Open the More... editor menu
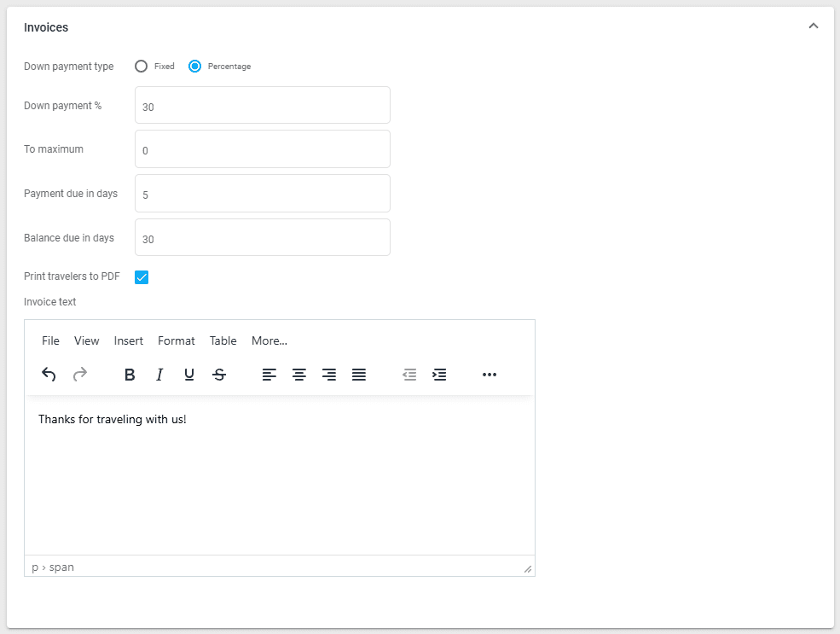840x634 pixels. [x=269, y=340]
